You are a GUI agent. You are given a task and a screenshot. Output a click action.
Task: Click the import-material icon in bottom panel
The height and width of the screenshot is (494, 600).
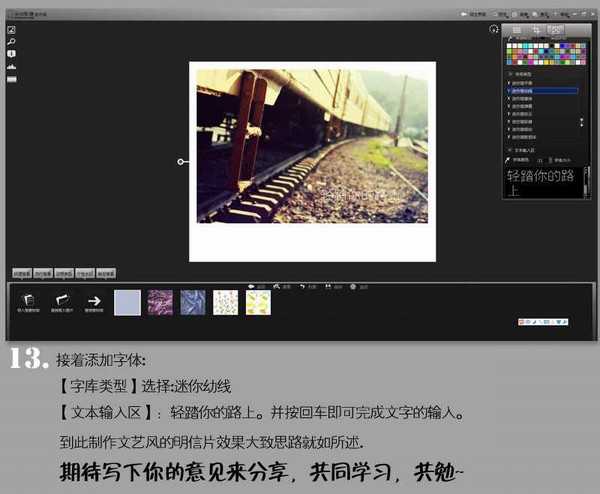(x=29, y=299)
